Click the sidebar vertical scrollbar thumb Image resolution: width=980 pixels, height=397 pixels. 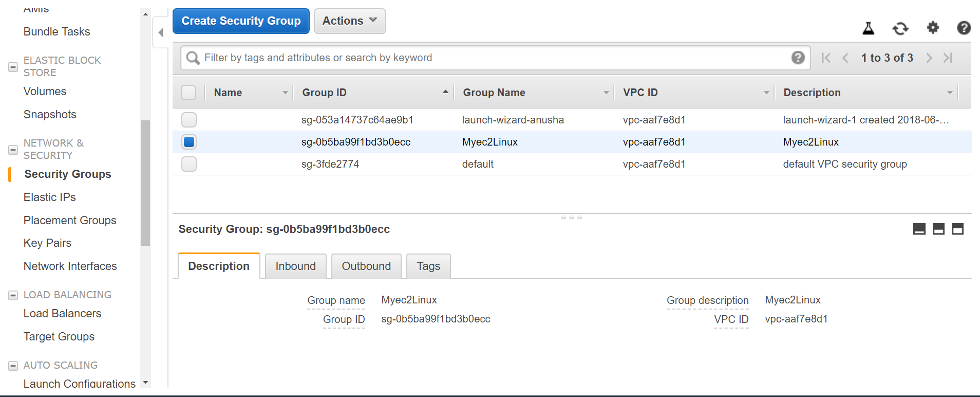point(145,183)
